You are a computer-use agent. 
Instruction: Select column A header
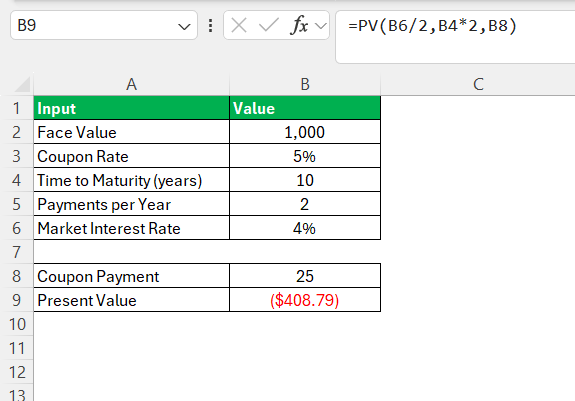tap(131, 84)
